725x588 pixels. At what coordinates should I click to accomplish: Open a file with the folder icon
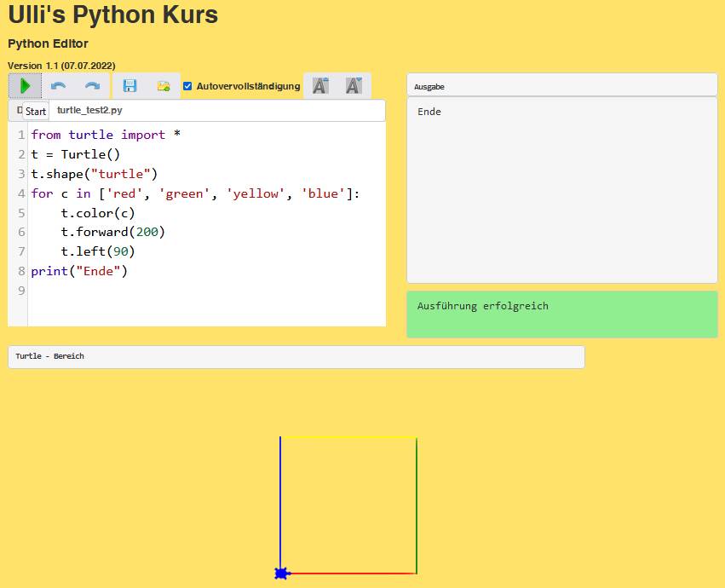pyautogui.click(x=164, y=86)
